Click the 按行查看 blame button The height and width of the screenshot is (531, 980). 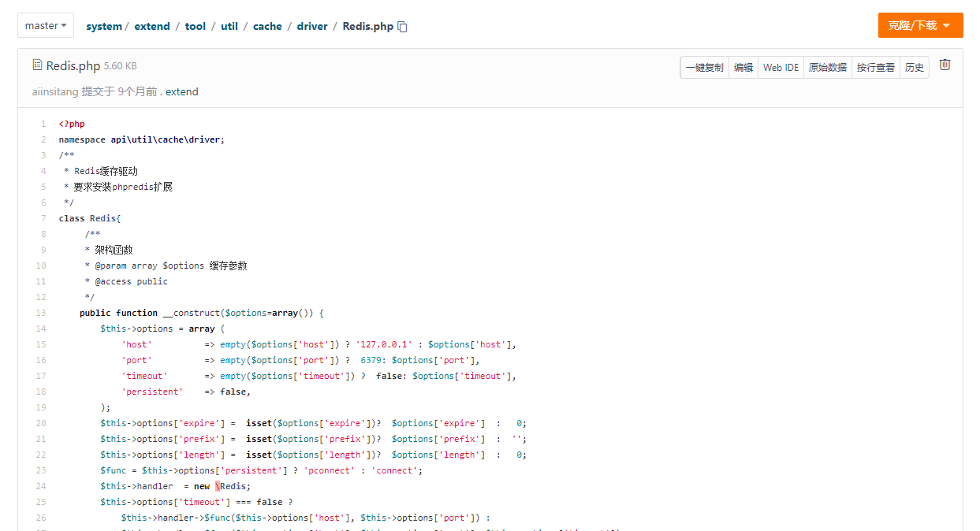[x=876, y=68]
